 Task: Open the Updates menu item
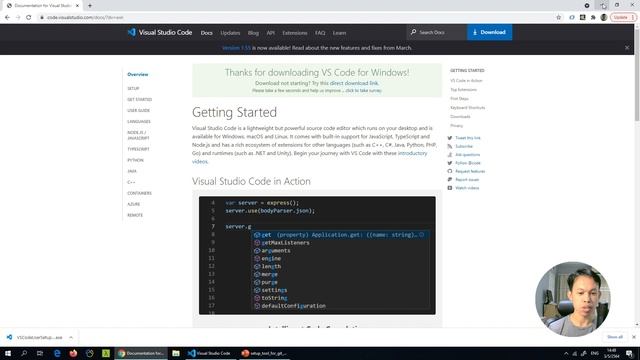(x=230, y=33)
